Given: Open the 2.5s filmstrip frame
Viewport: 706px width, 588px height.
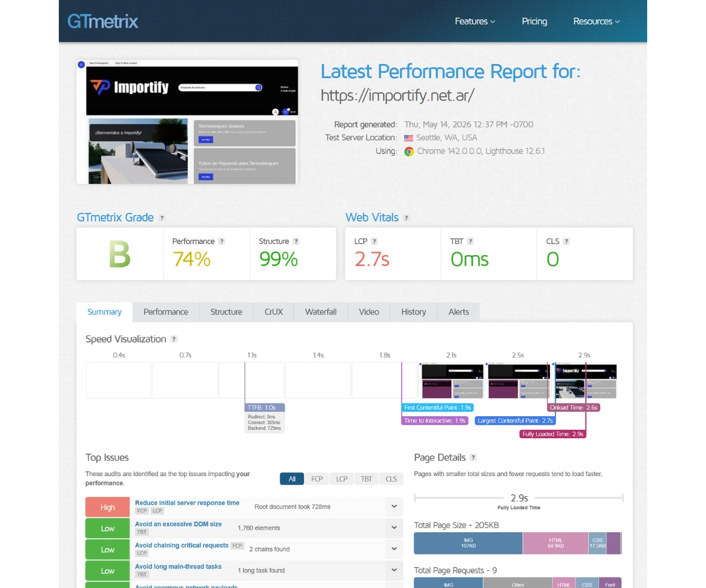Looking at the screenshot, I should [x=518, y=380].
